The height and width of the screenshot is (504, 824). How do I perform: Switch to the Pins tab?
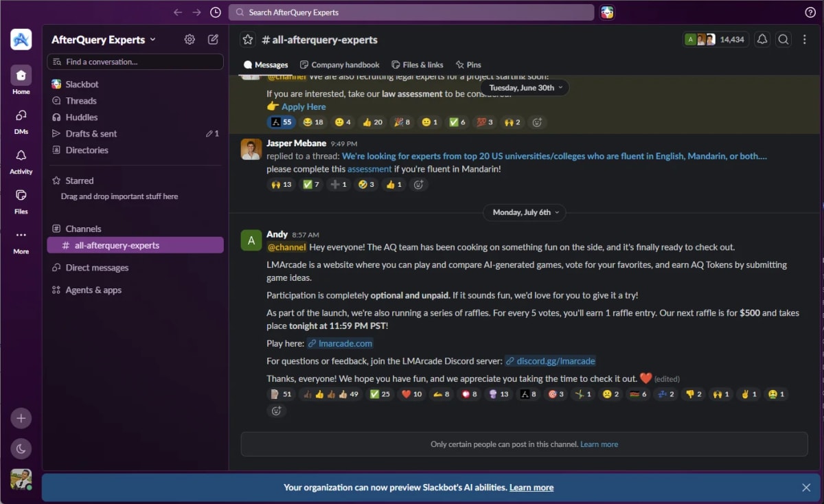coord(468,65)
